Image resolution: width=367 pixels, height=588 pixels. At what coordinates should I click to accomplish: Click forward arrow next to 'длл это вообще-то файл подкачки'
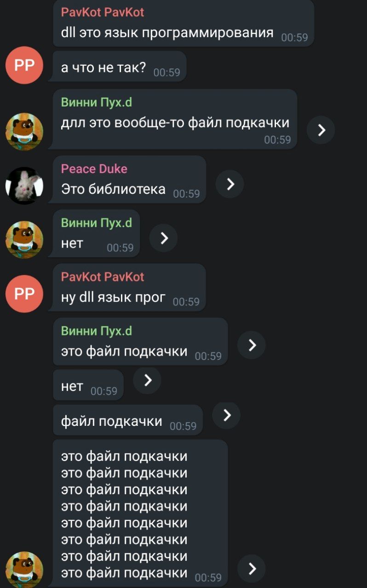[x=321, y=130]
